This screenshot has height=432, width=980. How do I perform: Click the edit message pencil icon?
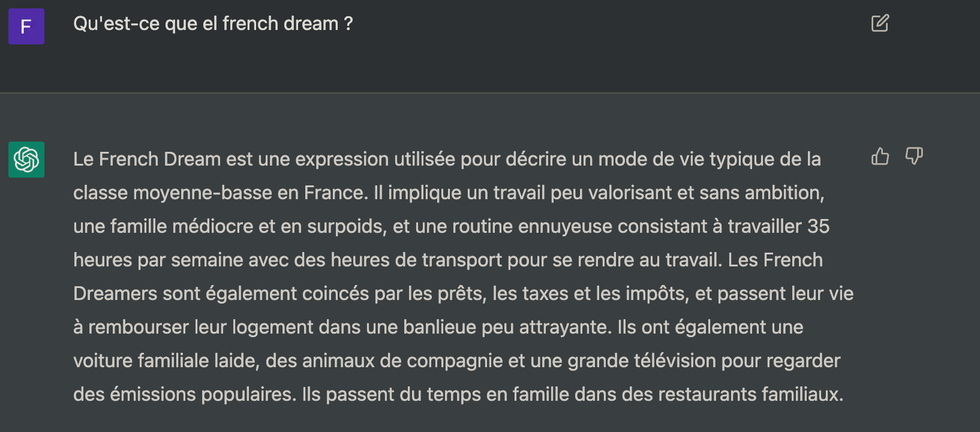pyautogui.click(x=880, y=23)
